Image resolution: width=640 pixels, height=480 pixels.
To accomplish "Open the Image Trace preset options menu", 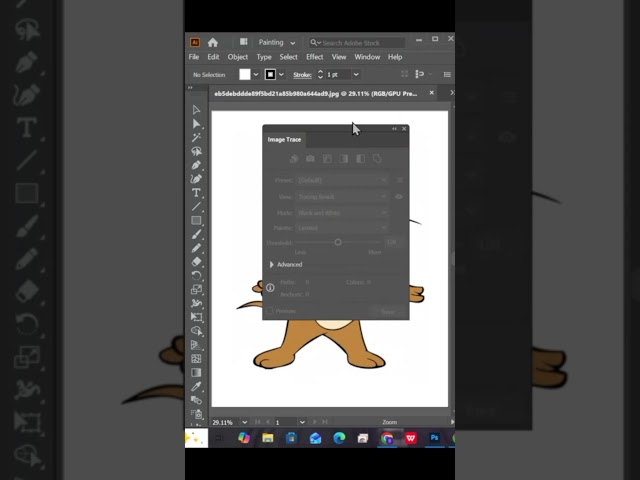I will [400, 180].
